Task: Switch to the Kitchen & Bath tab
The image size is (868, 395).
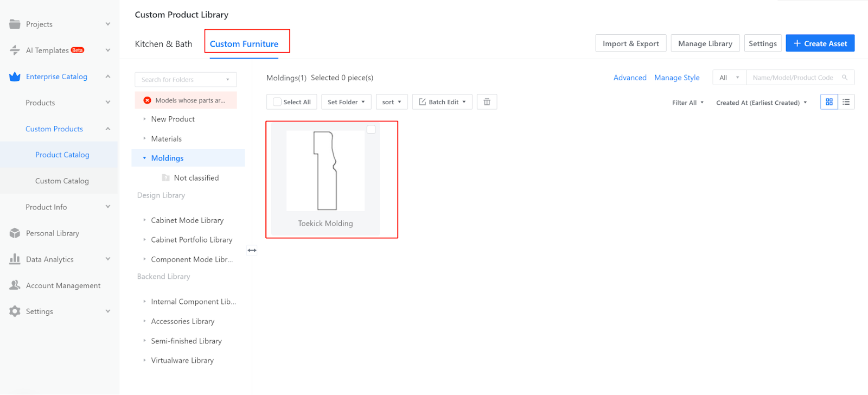Action: point(163,44)
